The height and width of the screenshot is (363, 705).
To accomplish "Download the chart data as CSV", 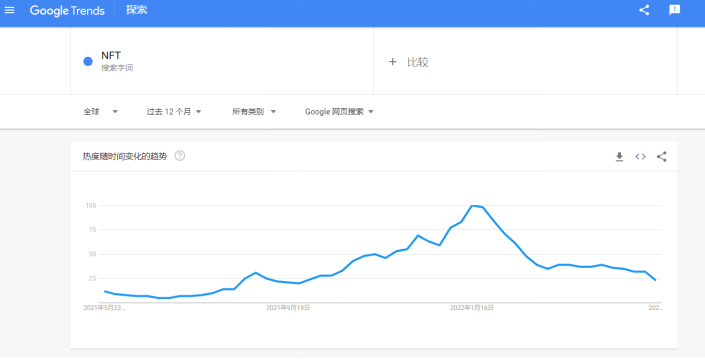I will tap(619, 157).
